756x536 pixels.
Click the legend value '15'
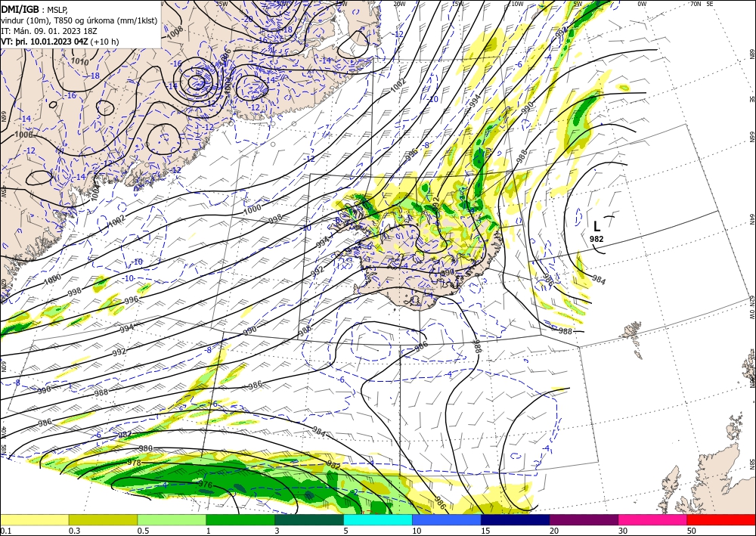coord(485,531)
